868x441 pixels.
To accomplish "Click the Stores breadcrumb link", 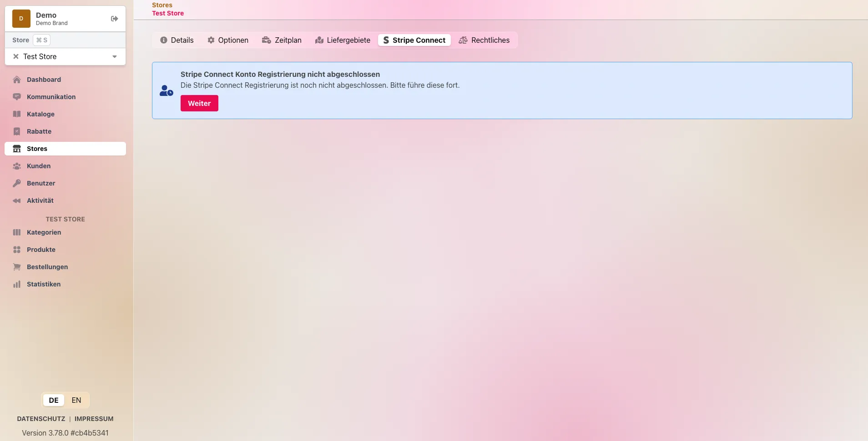I will click(x=162, y=5).
